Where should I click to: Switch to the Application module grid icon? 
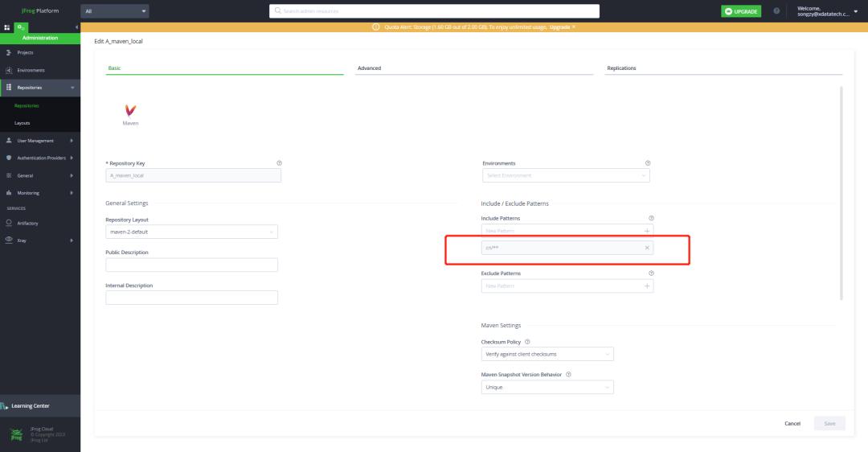7,28
